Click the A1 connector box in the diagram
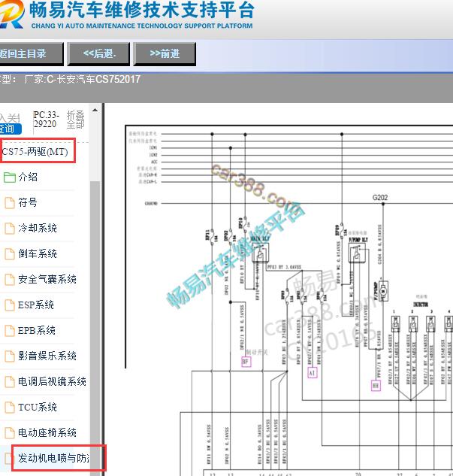 (313, 372)
